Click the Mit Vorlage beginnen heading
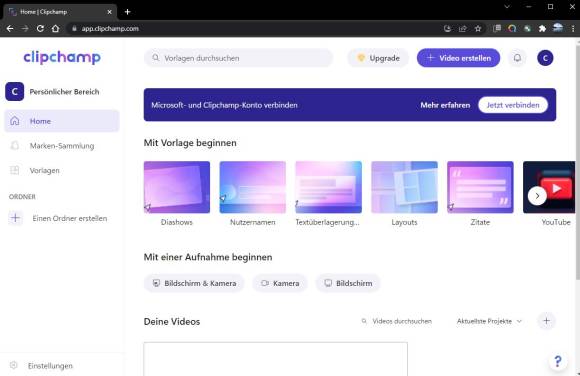 pos(190,143)
